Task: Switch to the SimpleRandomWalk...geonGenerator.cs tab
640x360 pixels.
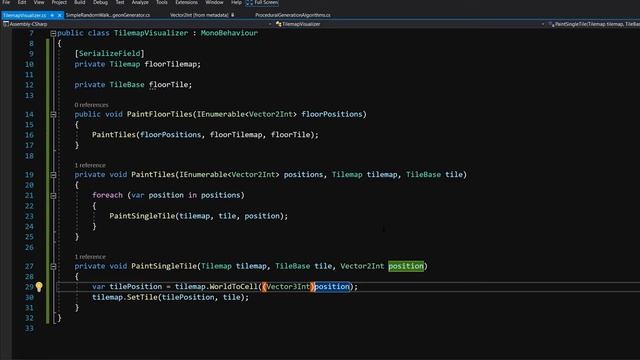Action: point(108,15)
